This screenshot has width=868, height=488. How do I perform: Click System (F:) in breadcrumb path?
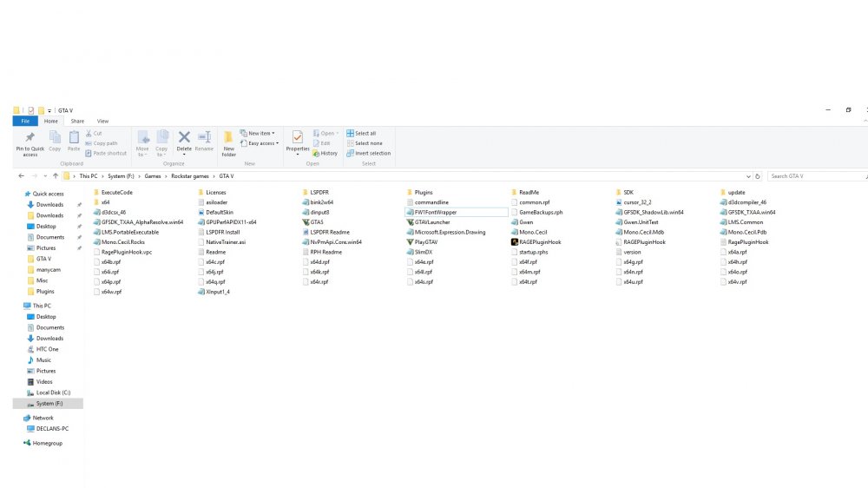point(121,176)
